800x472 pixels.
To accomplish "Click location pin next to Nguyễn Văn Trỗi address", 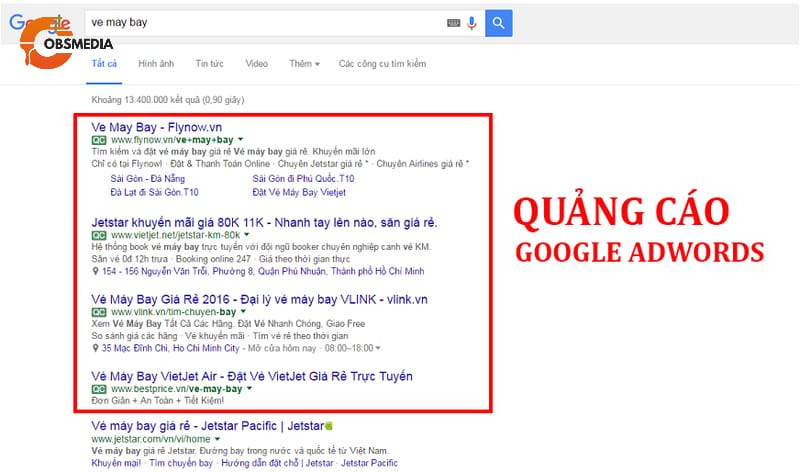I will coord(95,270).
